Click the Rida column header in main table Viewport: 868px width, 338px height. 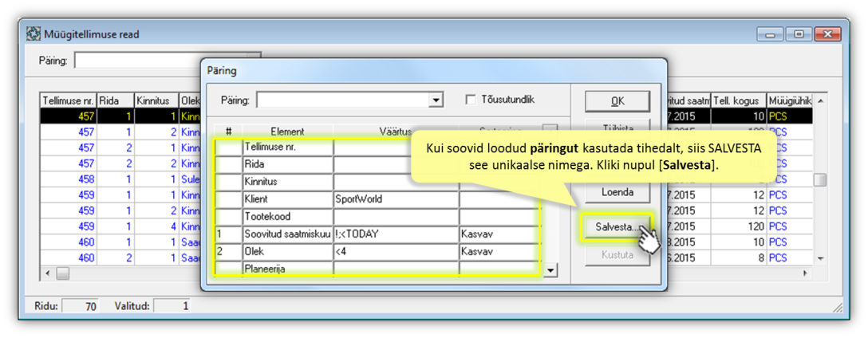point(116,100)
